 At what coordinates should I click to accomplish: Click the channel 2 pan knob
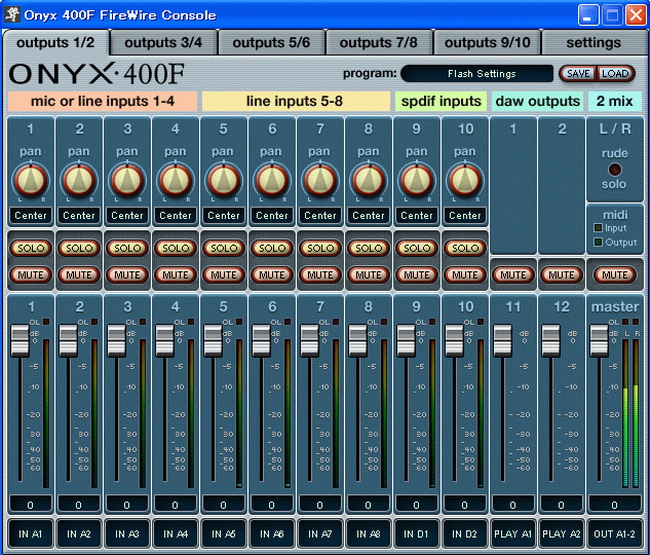click(79, 181)
